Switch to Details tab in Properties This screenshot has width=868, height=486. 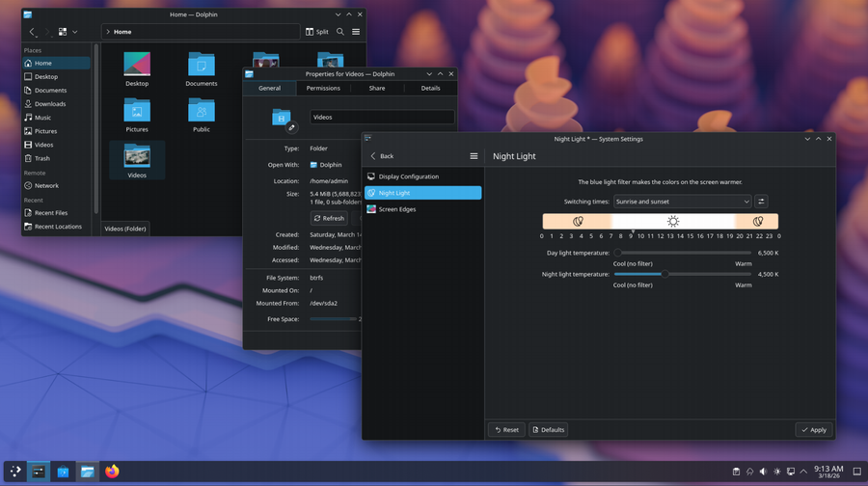430,88
